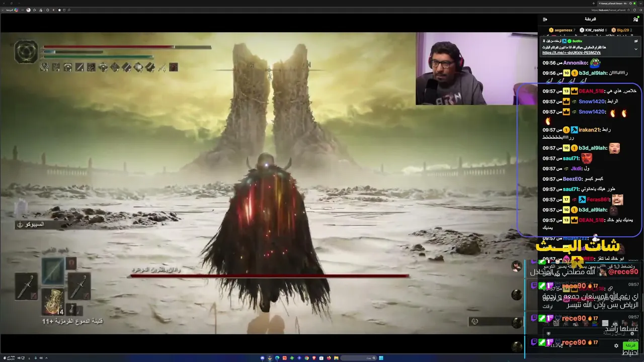Click username Jkdi in chat
This screenshot has width=644, height=362.
(576, 169)
